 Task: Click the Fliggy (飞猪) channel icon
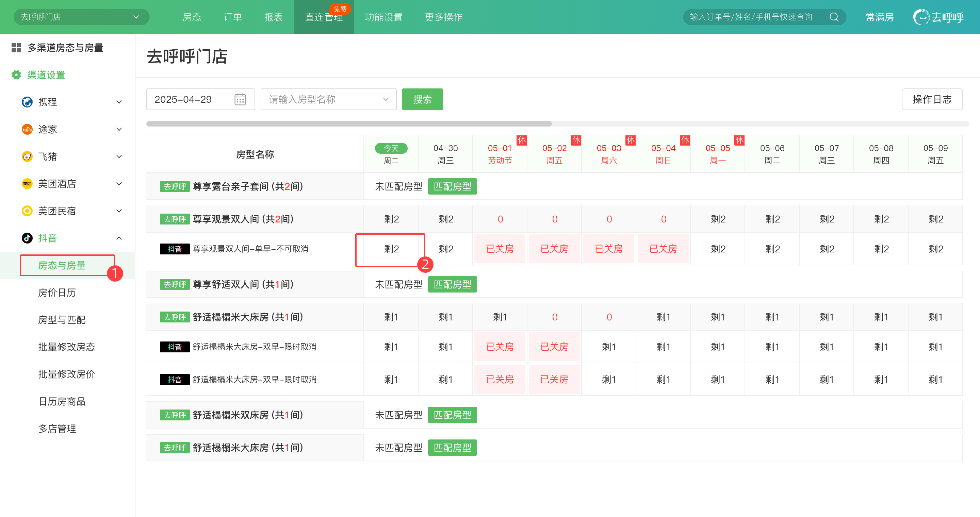[27, 156]
